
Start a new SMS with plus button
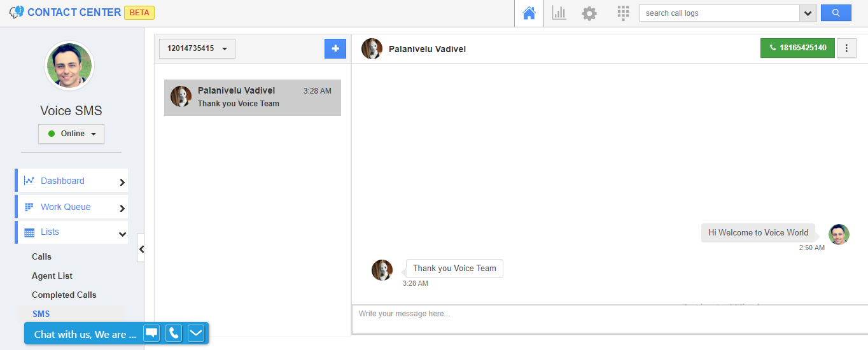pyautogui.click(x=335, y=49)
